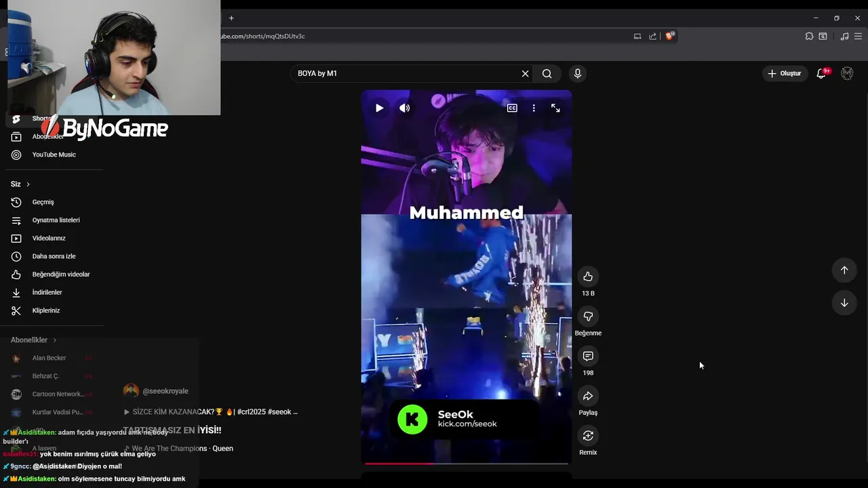Viewport: 868px width, 488px height.
Task: Toggle the browser sidebar panel
Action: tap(823, 36)
